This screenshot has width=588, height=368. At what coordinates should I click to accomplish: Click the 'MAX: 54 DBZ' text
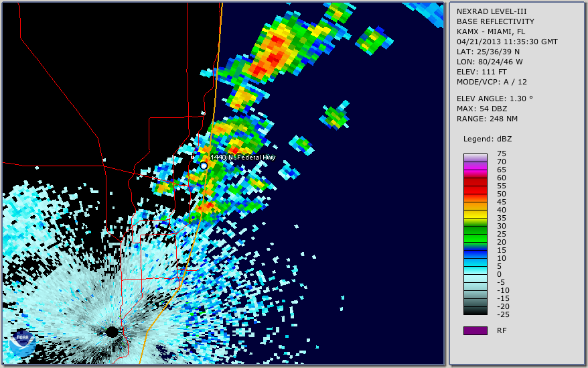[482, 109]
